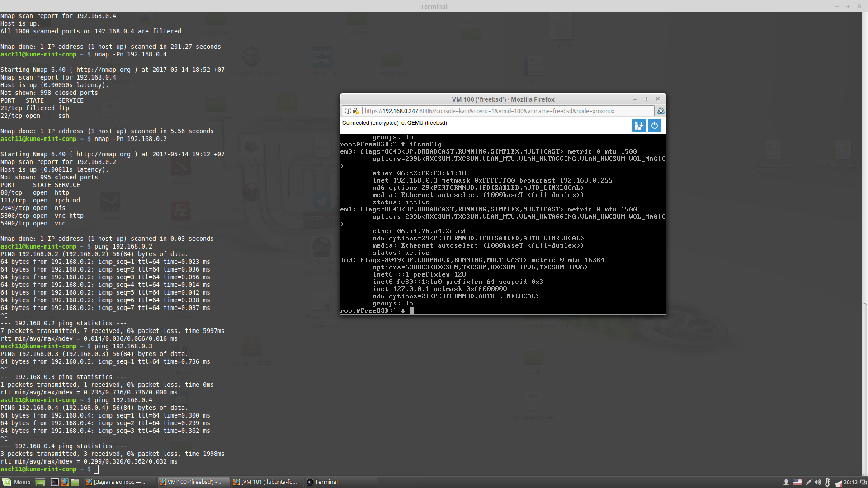This screenshot has width=868, height=488.
Task: Click the volume speaker tray icon
Action: click(818, 482)
